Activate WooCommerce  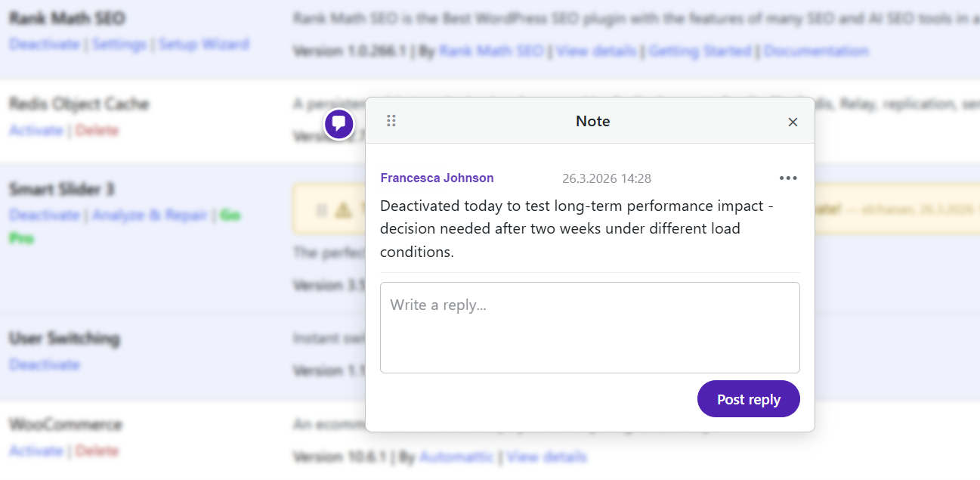(x=36, y=451)
